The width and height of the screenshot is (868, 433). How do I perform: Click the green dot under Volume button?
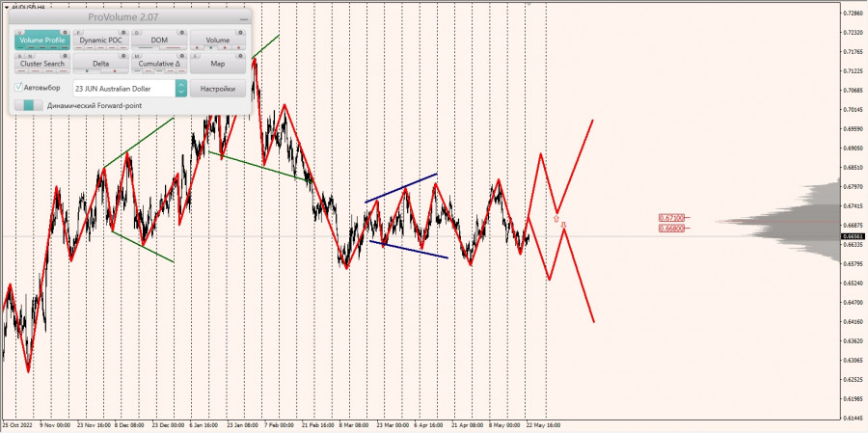click(211, 48)
